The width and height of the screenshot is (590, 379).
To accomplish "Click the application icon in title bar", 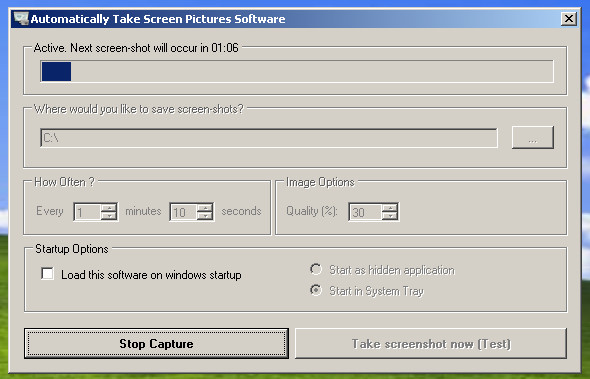I will tap(21, 18).
